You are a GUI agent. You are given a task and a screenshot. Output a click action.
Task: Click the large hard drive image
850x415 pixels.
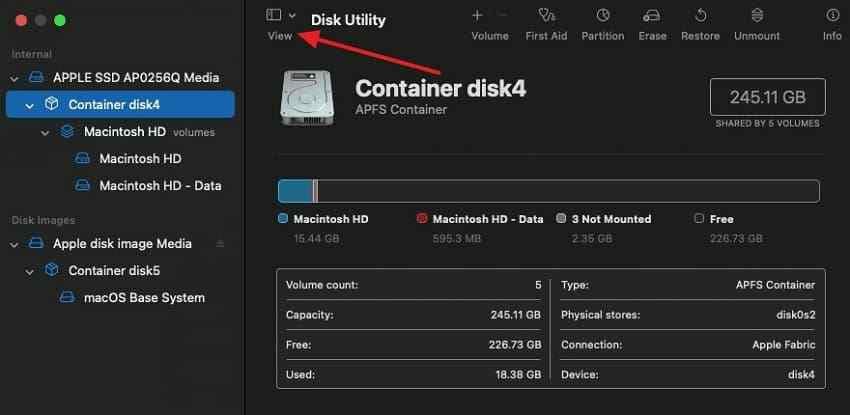click(x=307, y=99)
